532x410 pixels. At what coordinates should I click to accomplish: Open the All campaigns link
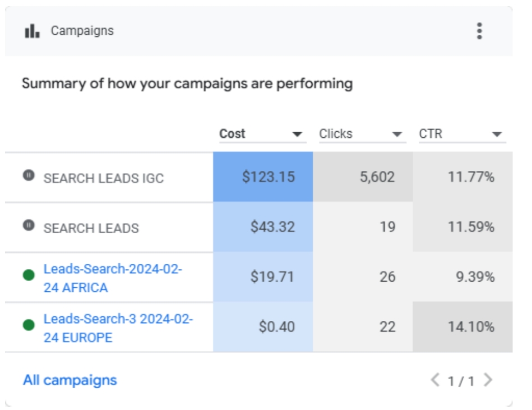coord(70,380)
